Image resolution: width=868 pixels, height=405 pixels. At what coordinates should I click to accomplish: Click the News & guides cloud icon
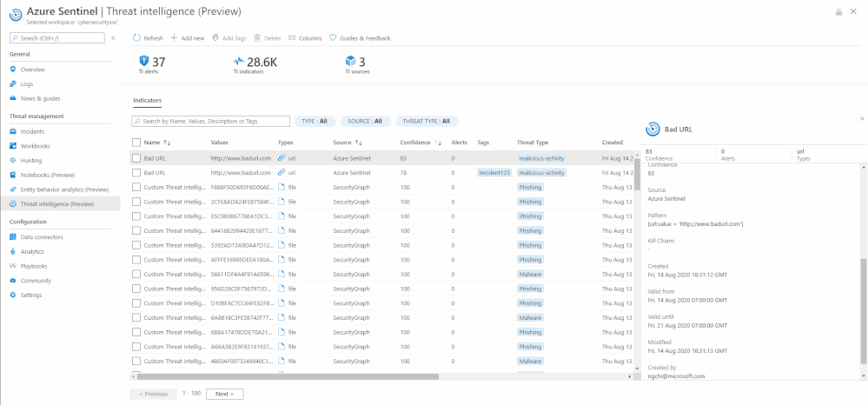(13, 98)
